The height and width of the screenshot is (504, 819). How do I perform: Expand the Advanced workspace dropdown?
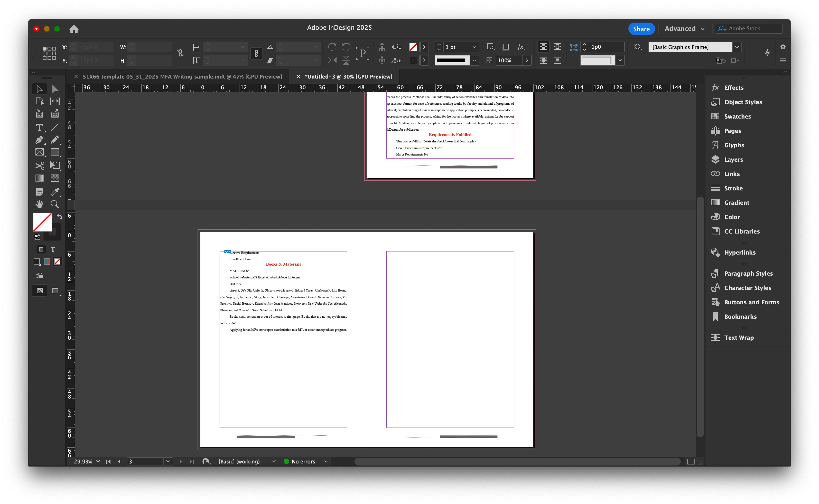684,29
